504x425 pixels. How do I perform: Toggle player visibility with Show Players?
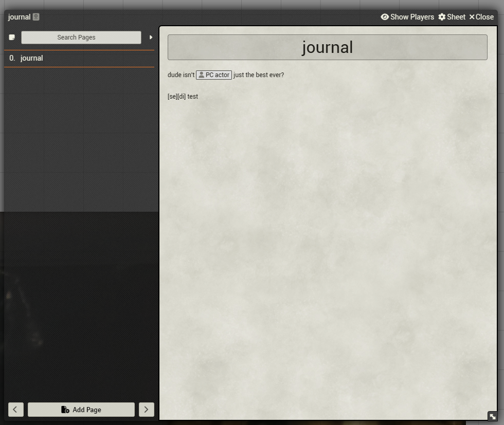click(407, 17)
